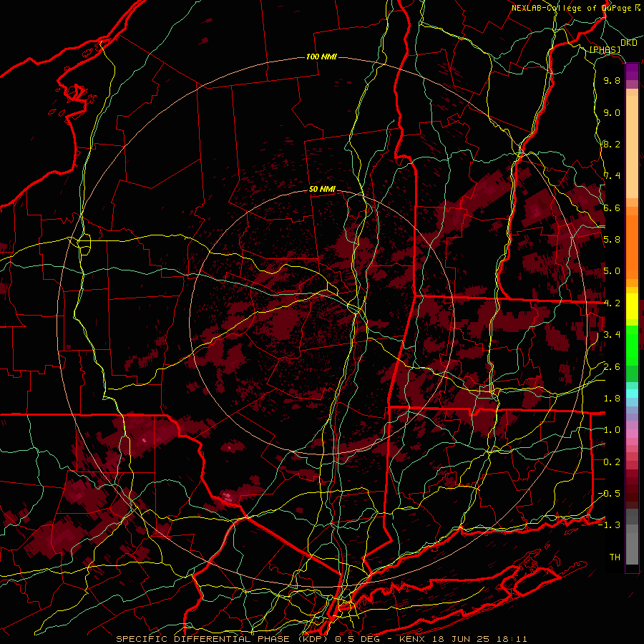The height and width of the screenshot is (644, 644).
Task: Click the -0.5 value on the color scale
Action: click(x=609, y=494)
